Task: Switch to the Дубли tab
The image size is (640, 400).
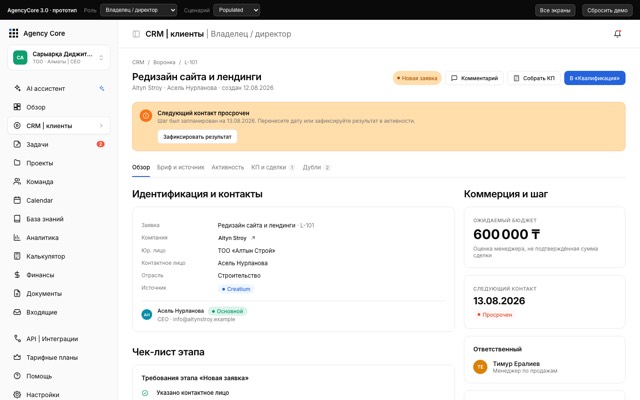Action: point(316,167)
